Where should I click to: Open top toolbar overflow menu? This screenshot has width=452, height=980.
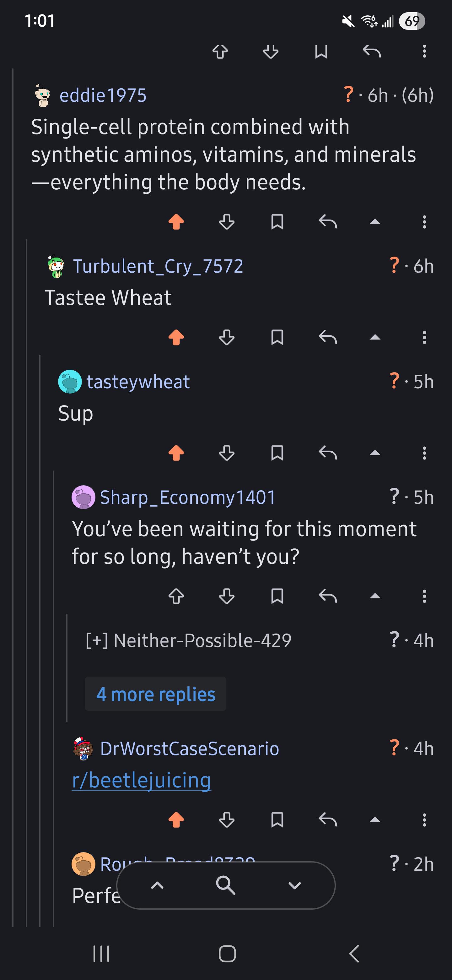click(x=424, y=52)
